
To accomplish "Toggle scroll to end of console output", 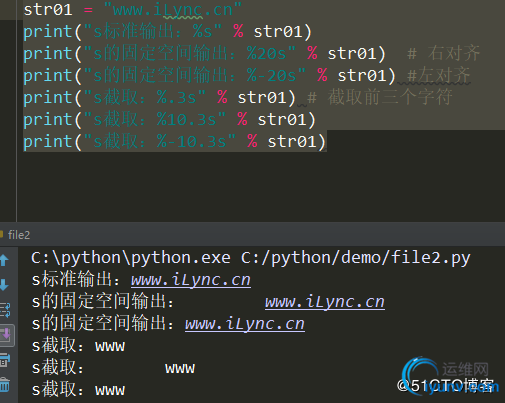I will point(6,335).
